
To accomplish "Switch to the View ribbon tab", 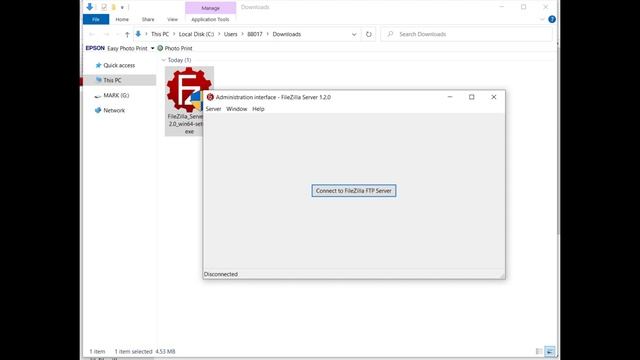I will tap(172, 19).
